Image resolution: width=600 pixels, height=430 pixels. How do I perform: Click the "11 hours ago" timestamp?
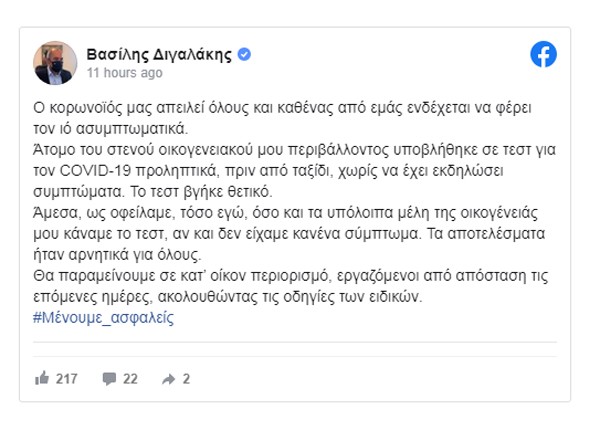coord(125,73)
